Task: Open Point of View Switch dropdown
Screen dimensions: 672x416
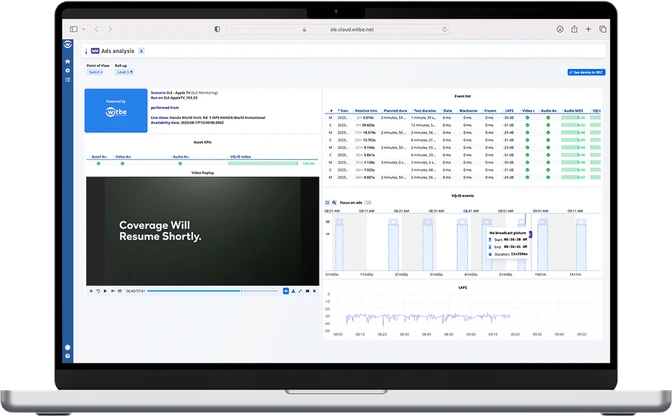Action: point(96,72)
